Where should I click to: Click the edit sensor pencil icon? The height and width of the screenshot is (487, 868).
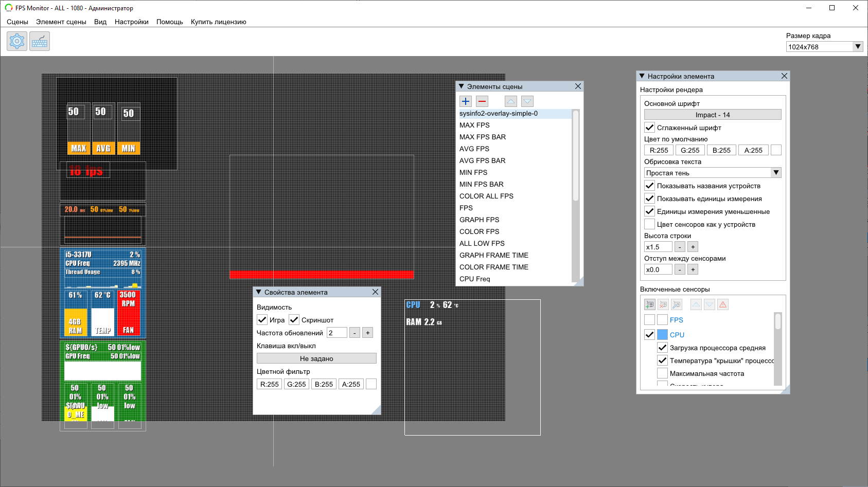coord(677,304)
